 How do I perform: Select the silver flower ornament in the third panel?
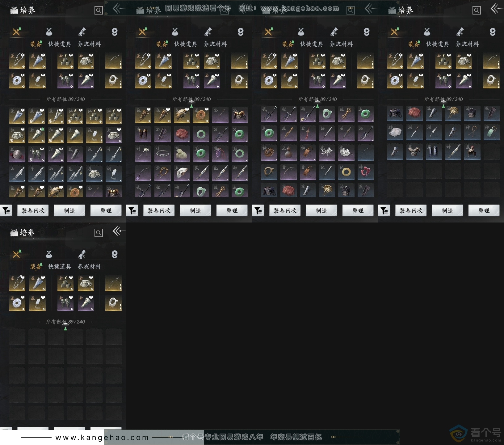click(x=327, y=153)
